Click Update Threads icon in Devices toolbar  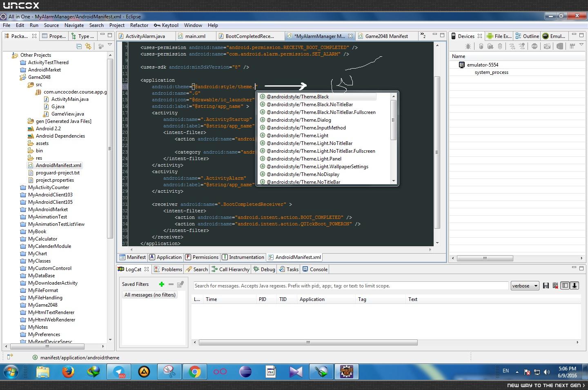coord(512,47)
